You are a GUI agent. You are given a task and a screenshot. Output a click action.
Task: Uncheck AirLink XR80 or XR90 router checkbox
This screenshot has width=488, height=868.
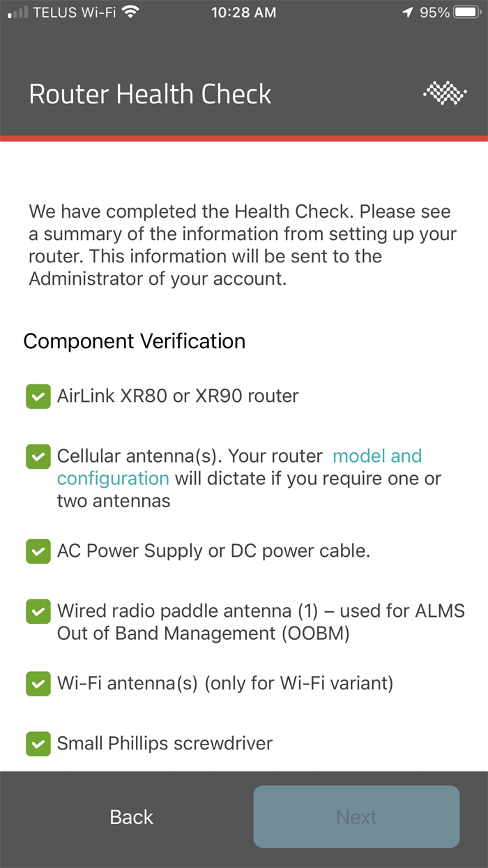pos(38,396)
